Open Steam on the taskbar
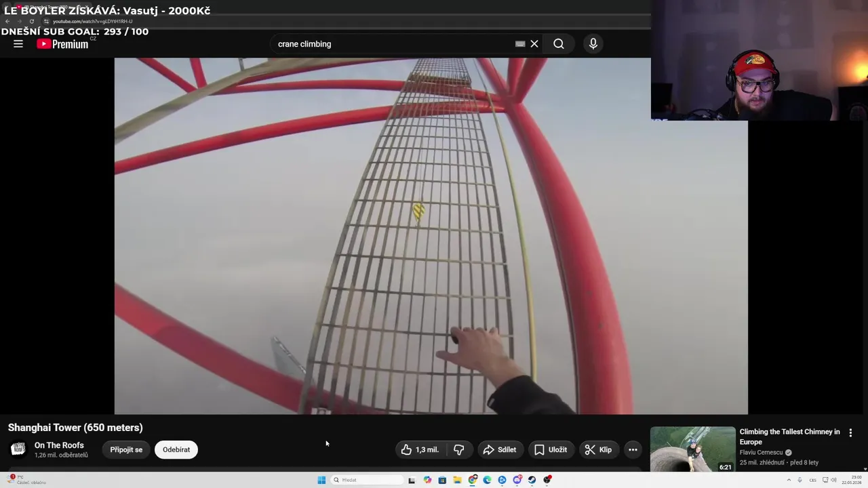868x488 pixels. pyautogui.click(x=532, y=480)
